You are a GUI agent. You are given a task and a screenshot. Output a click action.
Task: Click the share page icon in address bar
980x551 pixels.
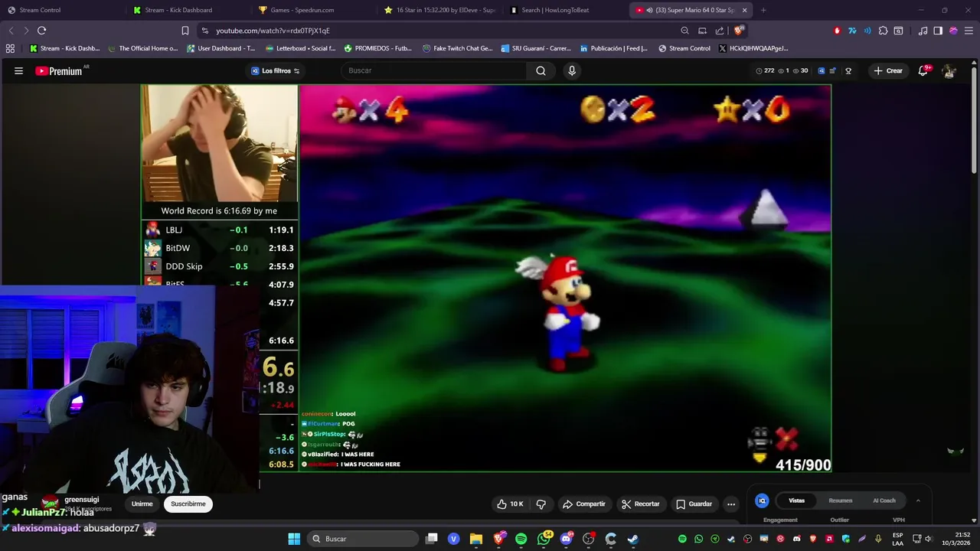click(720, 31)
